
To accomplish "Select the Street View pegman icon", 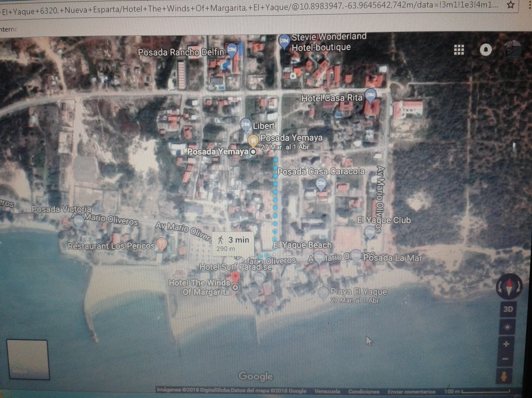I will tap(505, 377).
